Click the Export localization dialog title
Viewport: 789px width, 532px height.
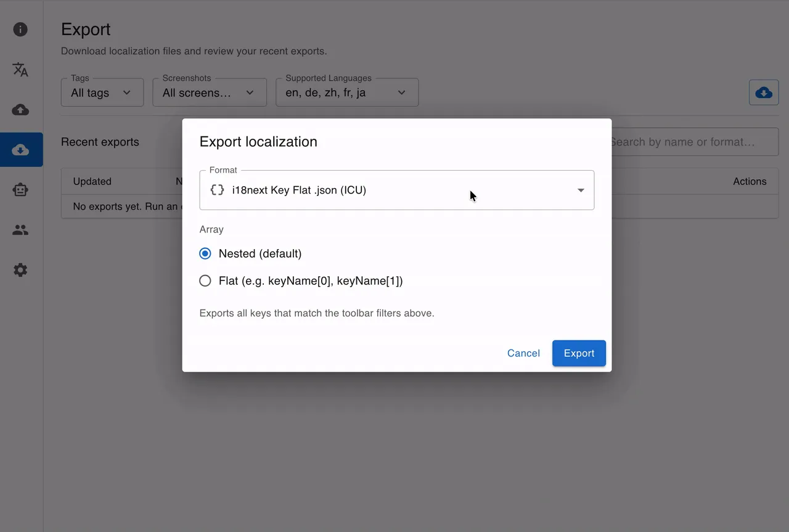click(x=258, y=141)
